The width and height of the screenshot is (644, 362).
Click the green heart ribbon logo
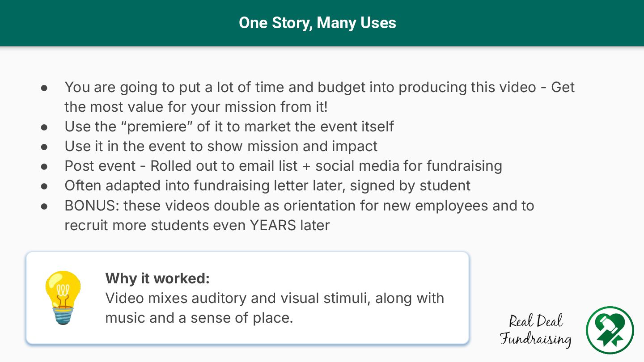pyautogui.click(x=610, y=330)
